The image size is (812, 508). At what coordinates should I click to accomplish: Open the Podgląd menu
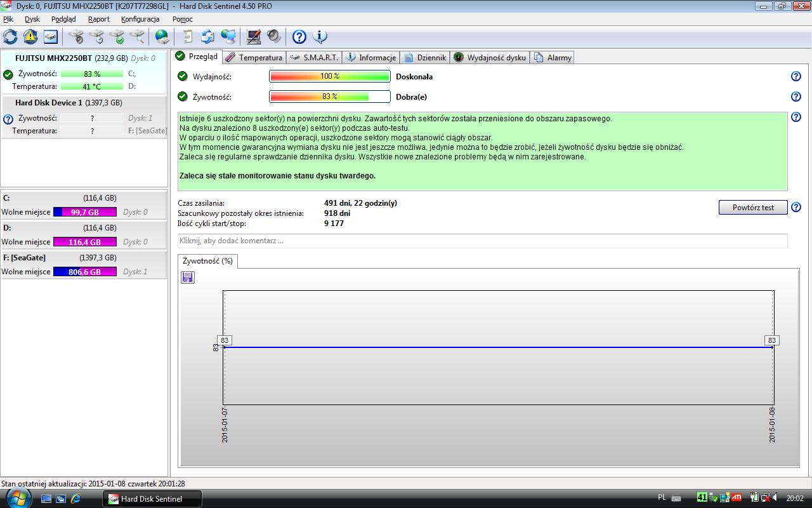63,19
